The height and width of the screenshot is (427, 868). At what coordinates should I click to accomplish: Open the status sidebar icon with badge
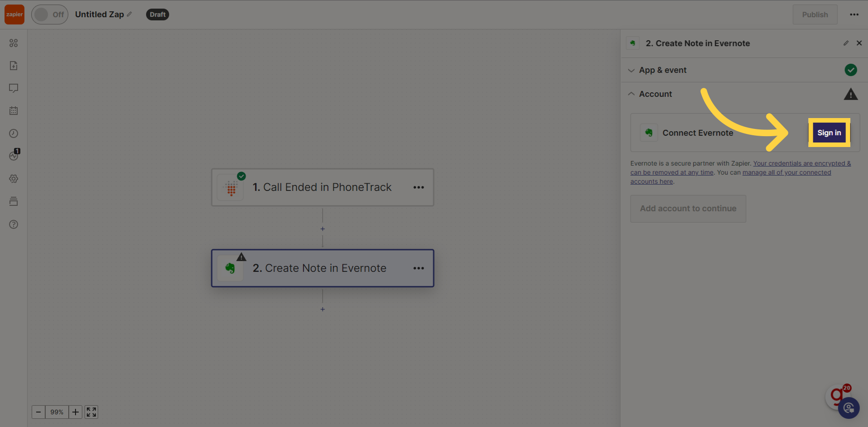tap(14, 155)
